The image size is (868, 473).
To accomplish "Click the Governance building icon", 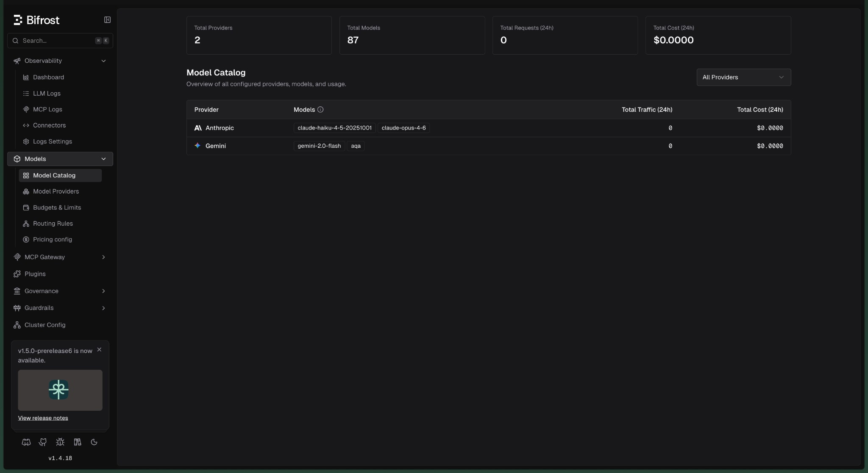I will [x=17, y=291].
